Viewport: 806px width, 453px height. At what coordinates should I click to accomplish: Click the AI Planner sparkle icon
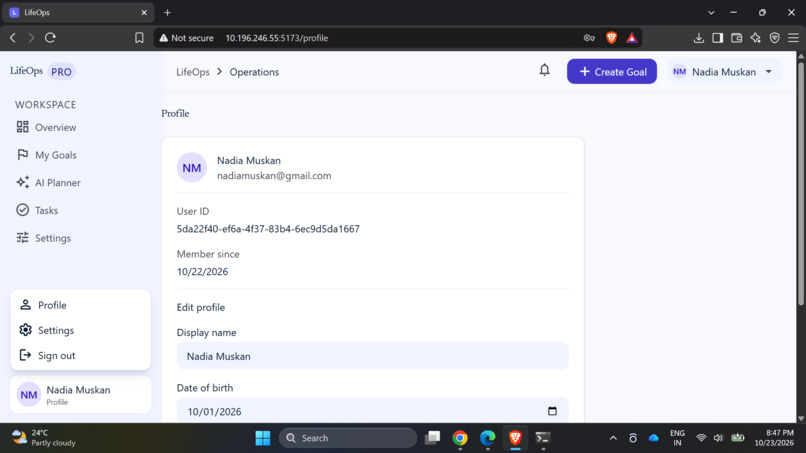pos(22,183)
